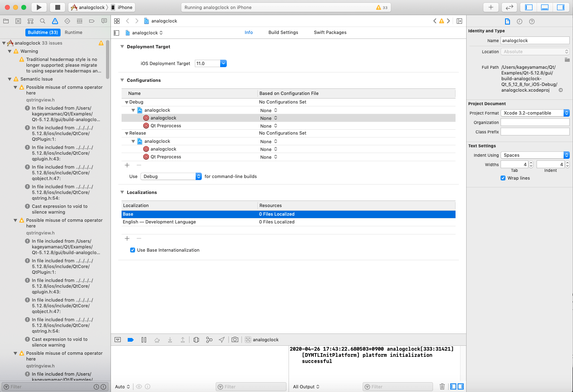This screenshot has width=573, height=392.
Task: Click the Debug Memory Graph icon
Action: tap(209, 340)
